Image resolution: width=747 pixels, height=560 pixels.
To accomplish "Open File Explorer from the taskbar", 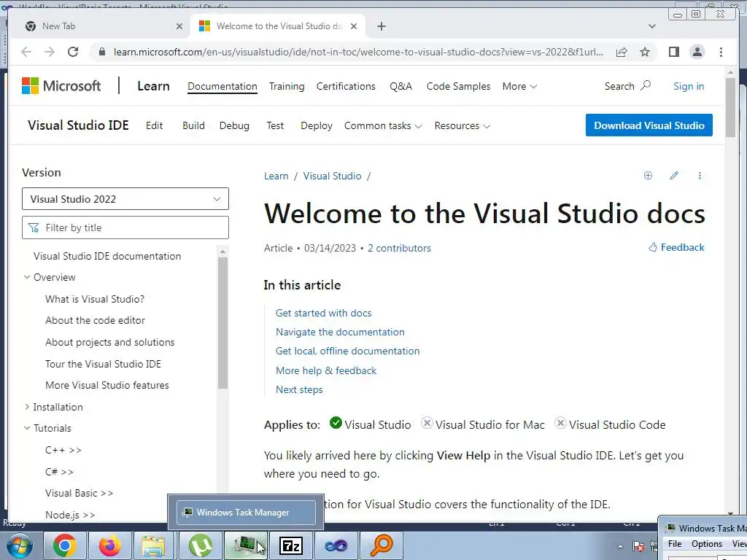I will click(153, 545).
